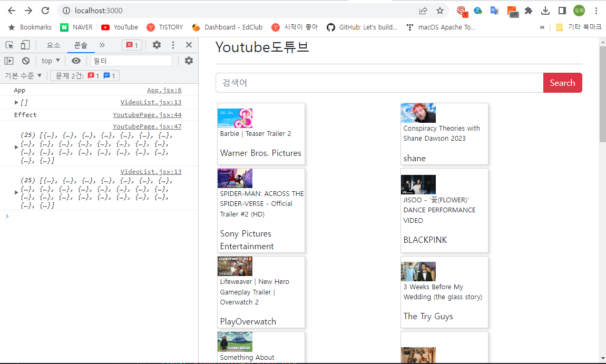Click the console 필터 input
The width and height of the screenshot is (606, 364).
tap(131, 61)
